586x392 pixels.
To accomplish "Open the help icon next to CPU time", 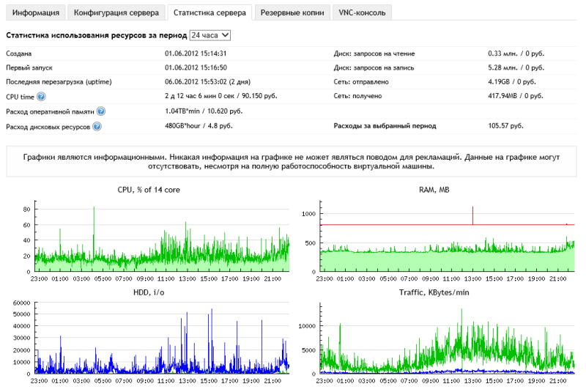I will 41,97.
